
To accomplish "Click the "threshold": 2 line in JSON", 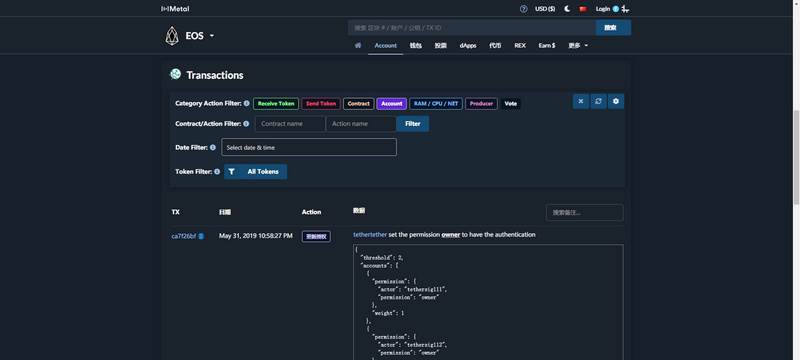I will (382, 258).
